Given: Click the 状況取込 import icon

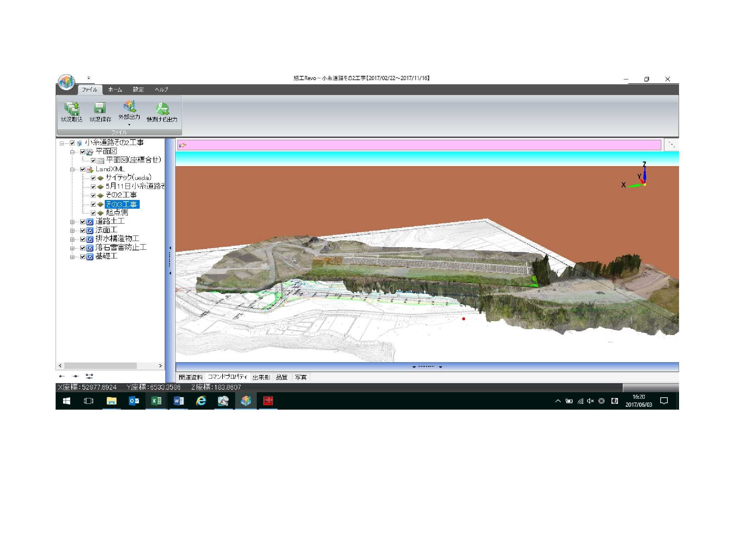Looking at the screenshot, I should 72,109.
